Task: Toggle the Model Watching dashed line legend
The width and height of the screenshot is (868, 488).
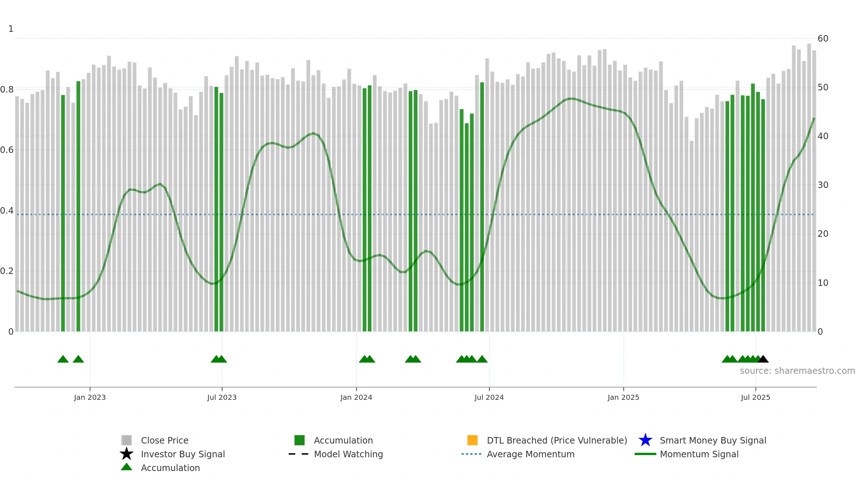Action: tap(298, 454)
